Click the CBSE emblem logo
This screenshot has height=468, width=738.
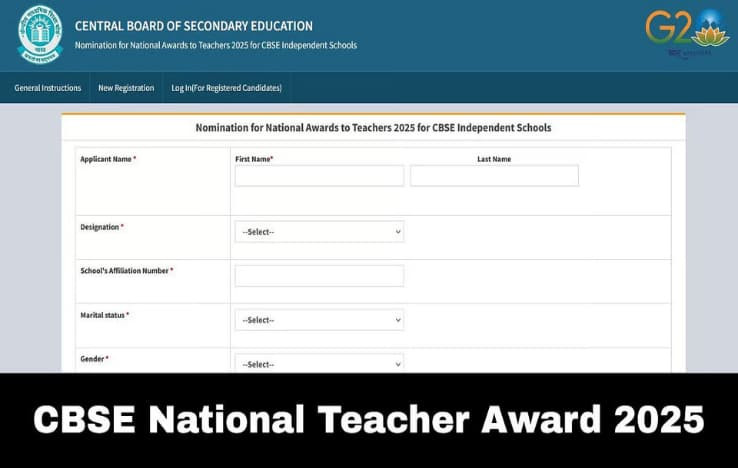click(40, 34)
